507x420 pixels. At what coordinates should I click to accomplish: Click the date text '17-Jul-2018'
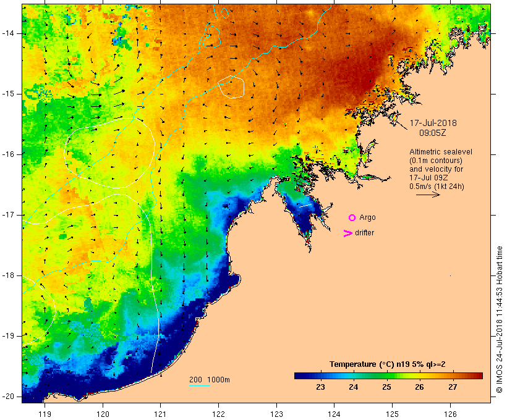click(433, 123)
